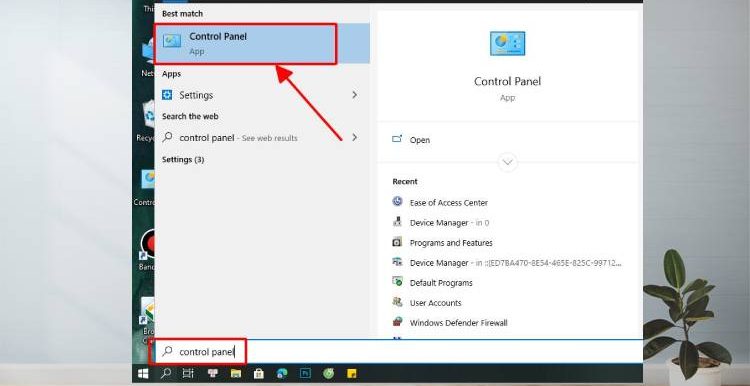The image size is (750, 386).
Task: Click the search box containing control panel
Action: [398, 352]
